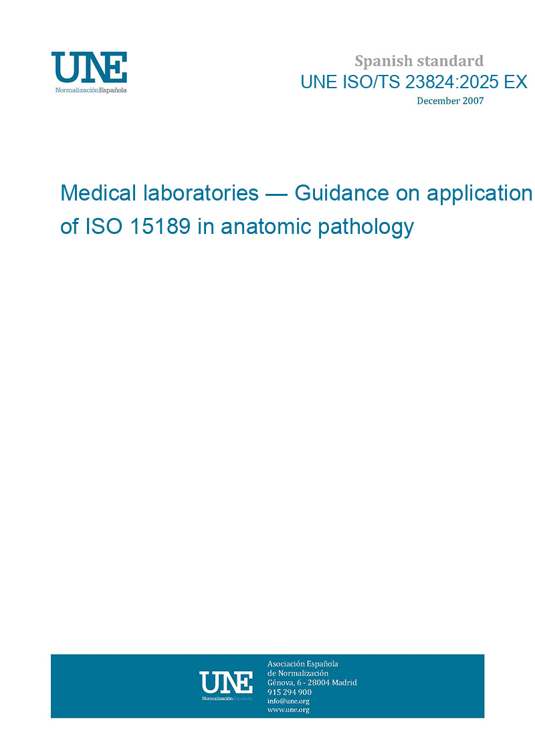
Task: Click the Génova, 6 - 28004 Madrid address
Action: coord(312,682)
